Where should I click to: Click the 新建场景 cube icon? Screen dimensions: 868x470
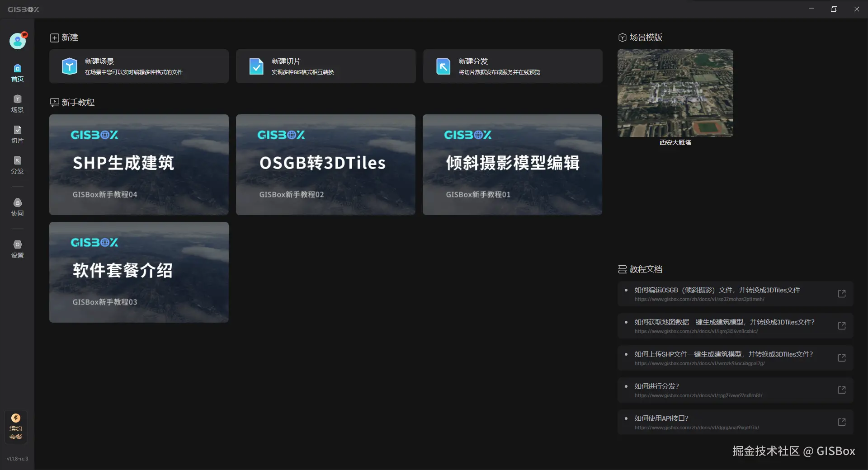70,66
